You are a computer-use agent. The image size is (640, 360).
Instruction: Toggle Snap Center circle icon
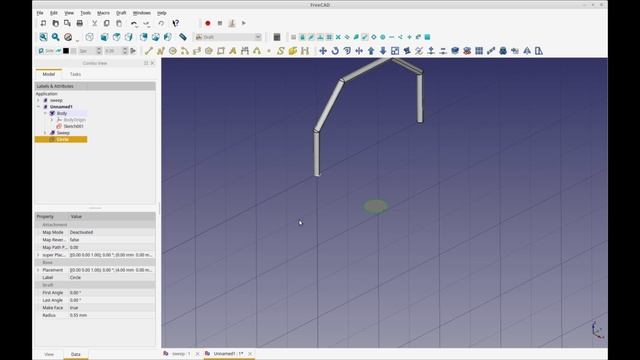point(383,37)
